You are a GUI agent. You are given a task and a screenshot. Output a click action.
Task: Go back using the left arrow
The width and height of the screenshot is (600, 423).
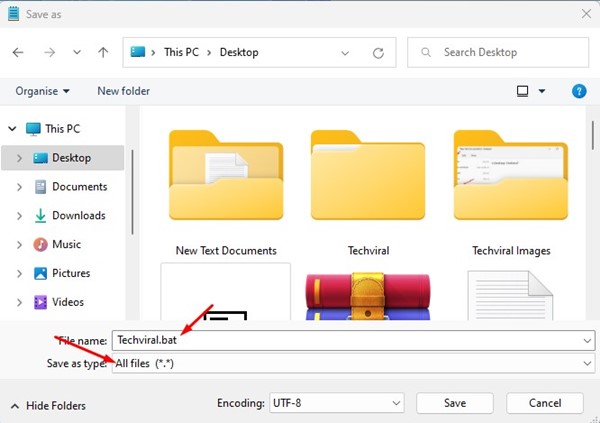(18, 52)
